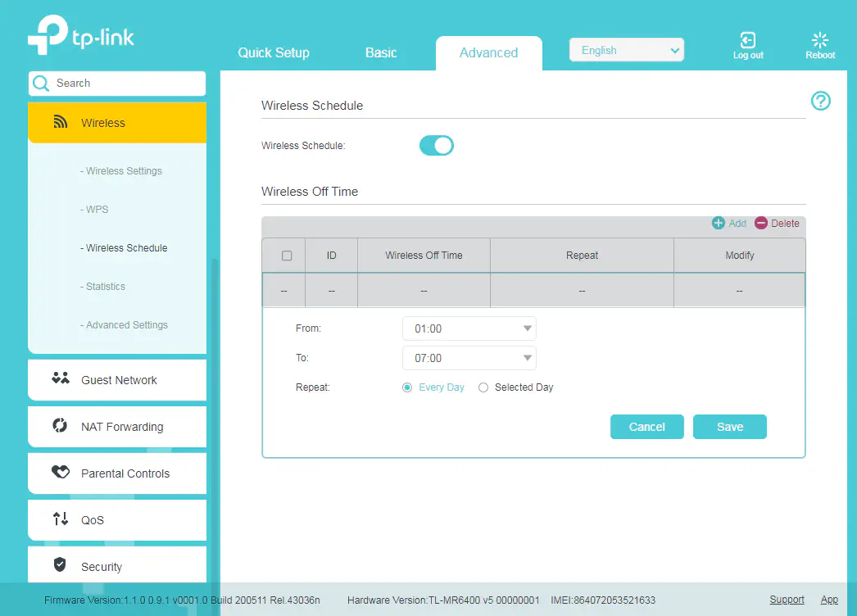Open Parental Controls heart icon
857x616 pixels.
click(x=60, y=473)
